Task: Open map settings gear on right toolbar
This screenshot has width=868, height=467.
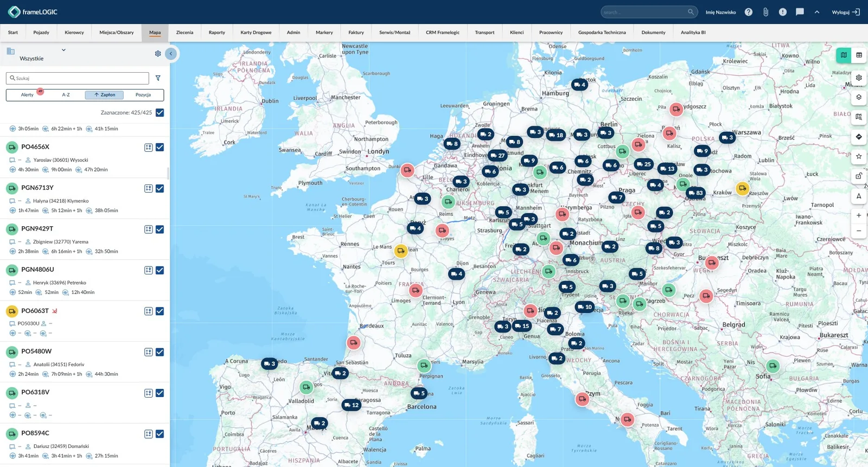Action: (859, 78)
